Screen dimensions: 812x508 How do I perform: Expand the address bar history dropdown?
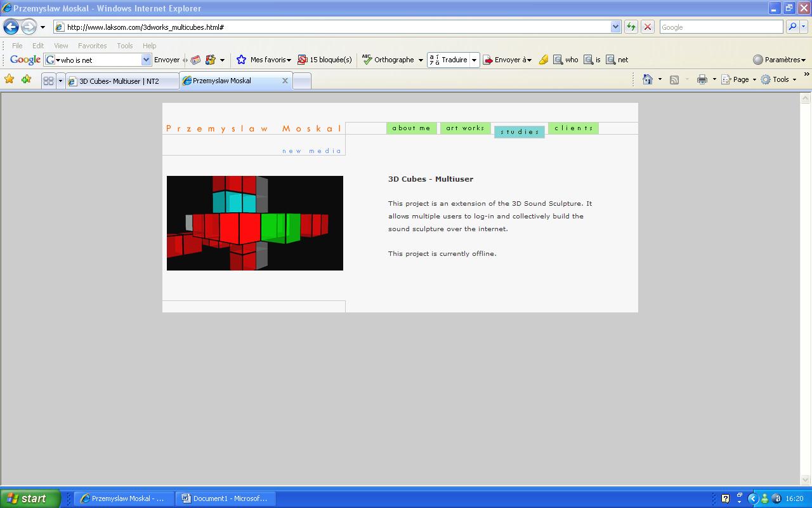pyautogui.click(x=615, y=27)
